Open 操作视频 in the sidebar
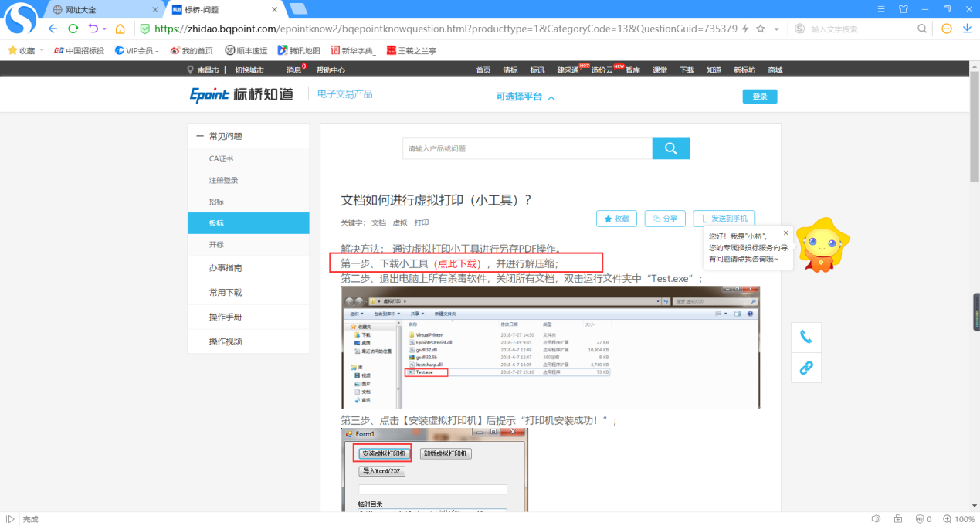 coord(226,341)
